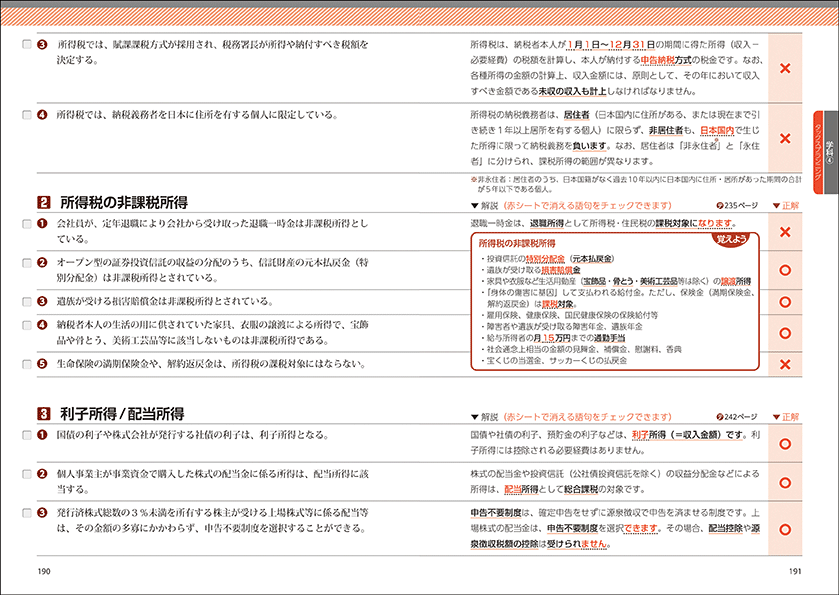Click number badge ❶ of the 退職一時金 question
The width and height of the screenshot is (839, 595).
click(42, 224)
